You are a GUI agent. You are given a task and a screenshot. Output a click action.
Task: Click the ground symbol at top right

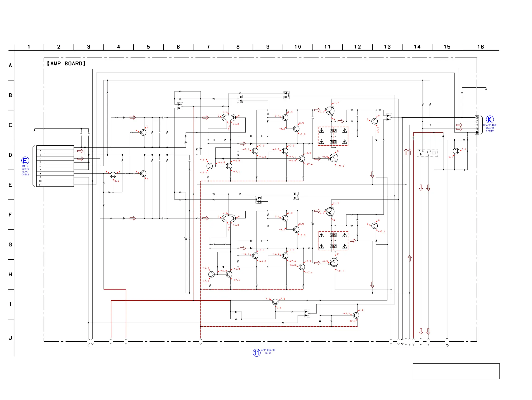click(486, 89)
